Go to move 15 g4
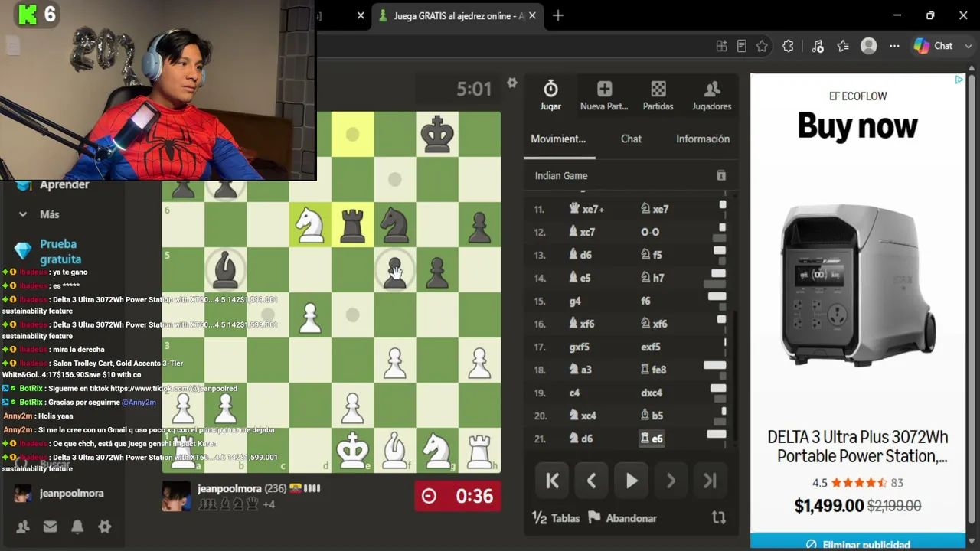The image size is (980, 551). pyautogui.click(x=575, y=301)
